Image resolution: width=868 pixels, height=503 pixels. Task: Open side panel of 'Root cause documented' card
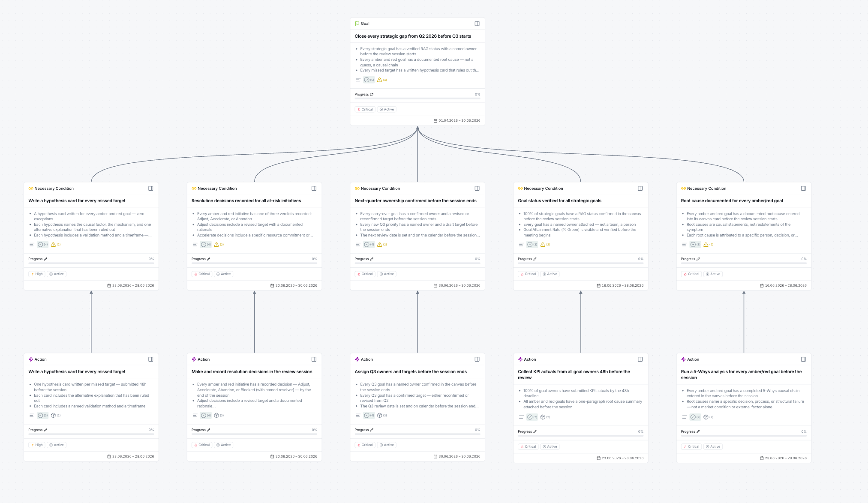[x=803, y=189]
